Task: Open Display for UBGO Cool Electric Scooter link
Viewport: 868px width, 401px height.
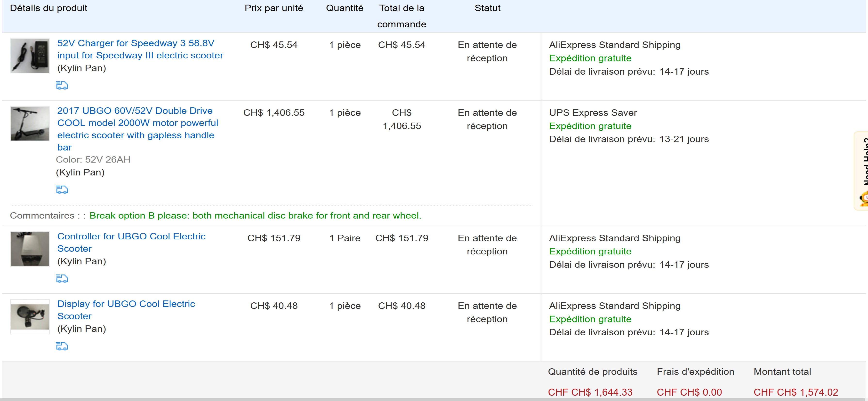Action: click(x=126, y=310)
